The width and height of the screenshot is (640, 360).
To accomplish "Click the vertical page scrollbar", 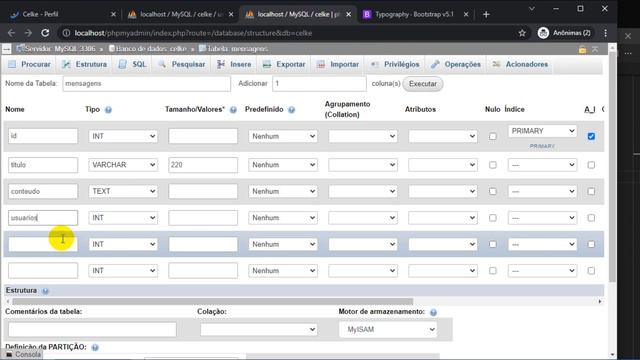I will 613,167.
